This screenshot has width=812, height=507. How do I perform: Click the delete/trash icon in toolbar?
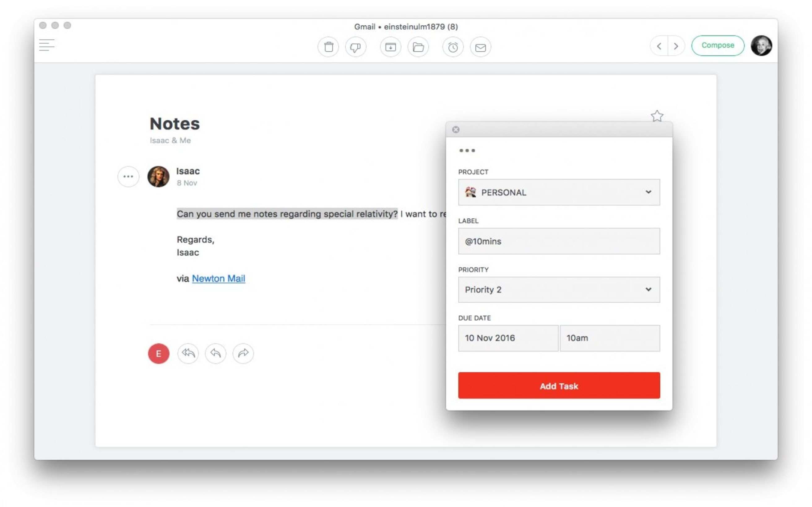tap(329, 47)
